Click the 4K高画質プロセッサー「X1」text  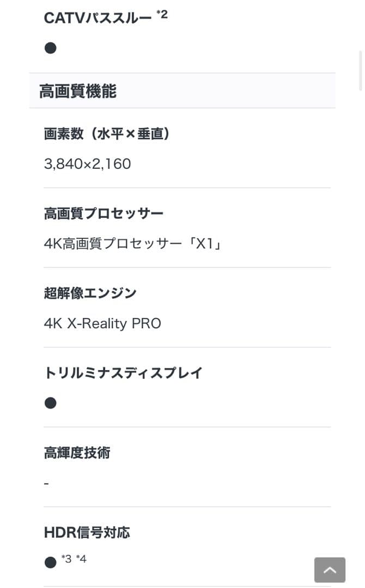(132, 243)
